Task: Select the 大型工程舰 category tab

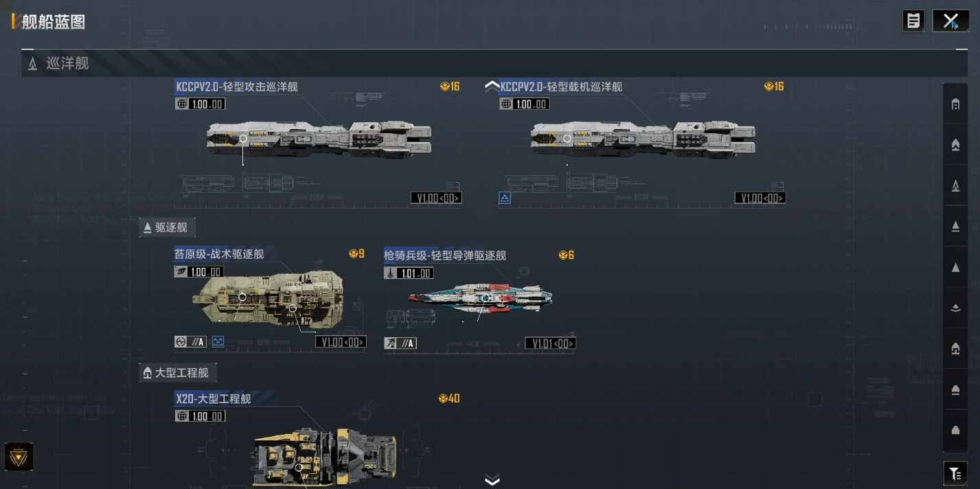Action: tap(178, 373)
